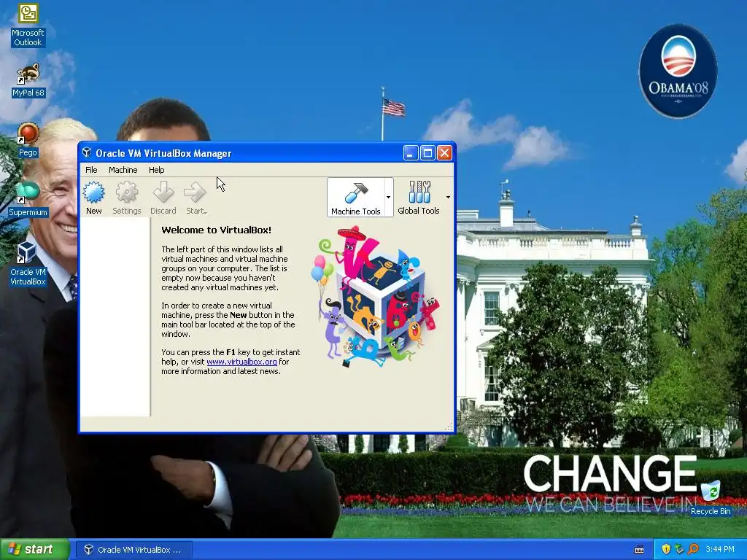Select the Machine Tools hammer button
This screenshot has width=747, height=560.
[x=356, y=198]
